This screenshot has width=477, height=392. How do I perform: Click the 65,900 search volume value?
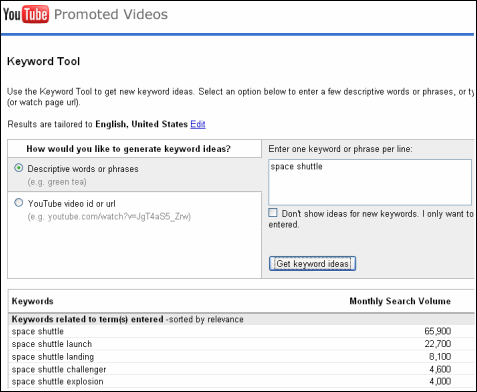click(x=438, y=331)
